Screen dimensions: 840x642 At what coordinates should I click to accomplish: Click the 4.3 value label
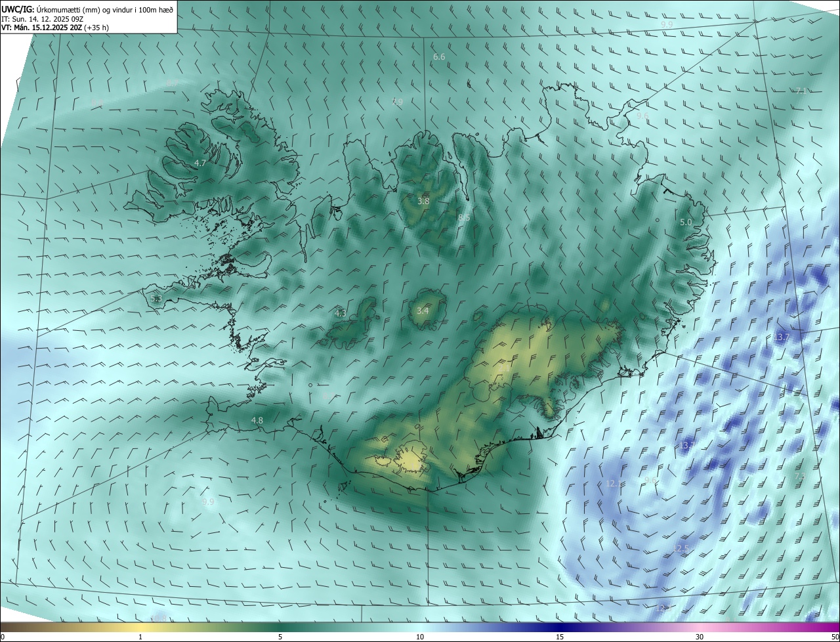coord(340,314)
